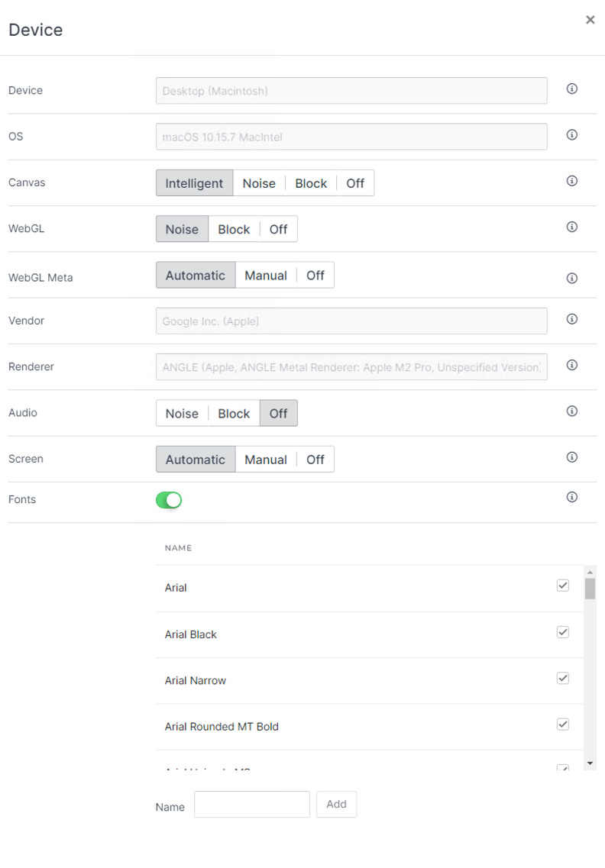
Task: Set Audio to Noise
Action: point(183,414)
